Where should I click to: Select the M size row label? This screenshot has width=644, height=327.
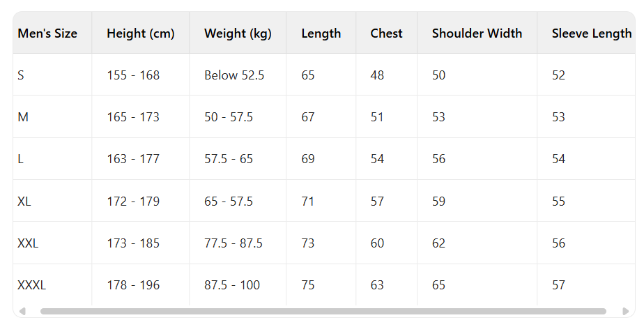coord(23,117)
